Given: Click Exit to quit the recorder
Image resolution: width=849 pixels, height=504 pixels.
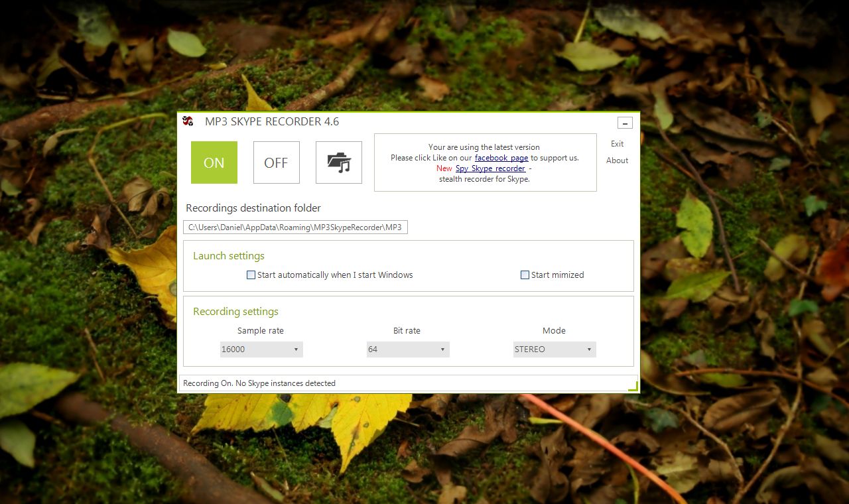Looking at the screenshot, I should pos(618,144).
